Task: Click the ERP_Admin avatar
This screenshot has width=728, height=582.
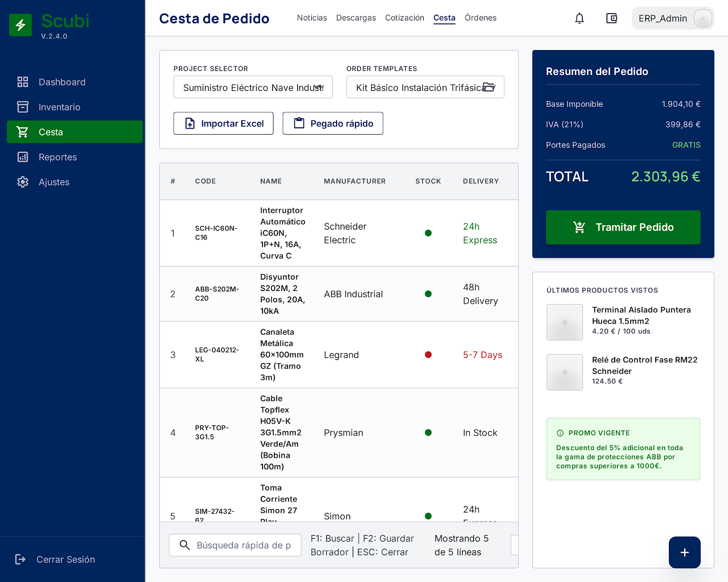Action: point(703,18)
